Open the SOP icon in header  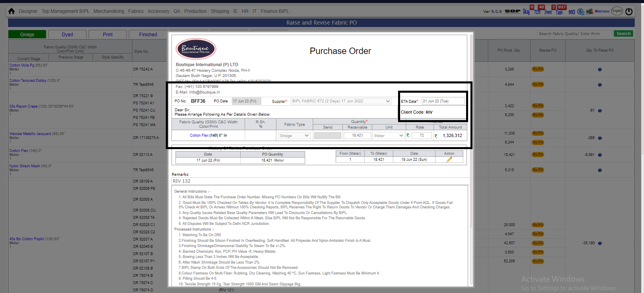point(512,11)
